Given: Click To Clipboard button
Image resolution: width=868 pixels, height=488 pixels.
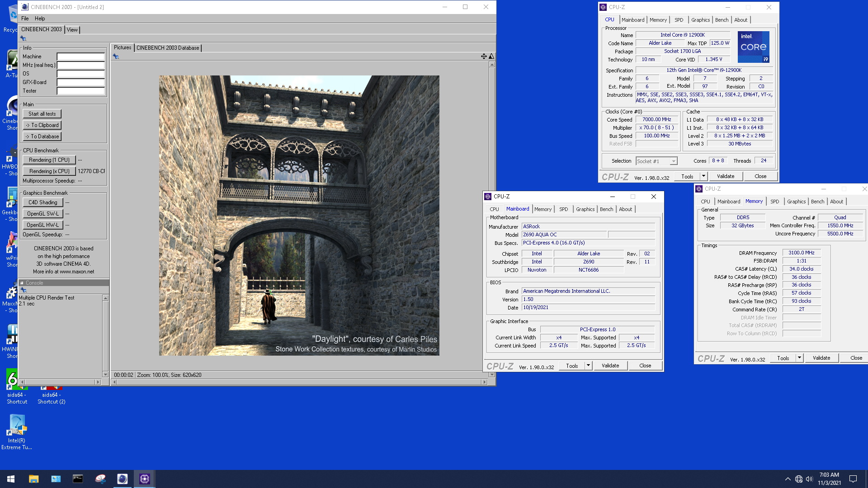Looking at the screenshot, I should pyautogui.click(x=42, y=125).
